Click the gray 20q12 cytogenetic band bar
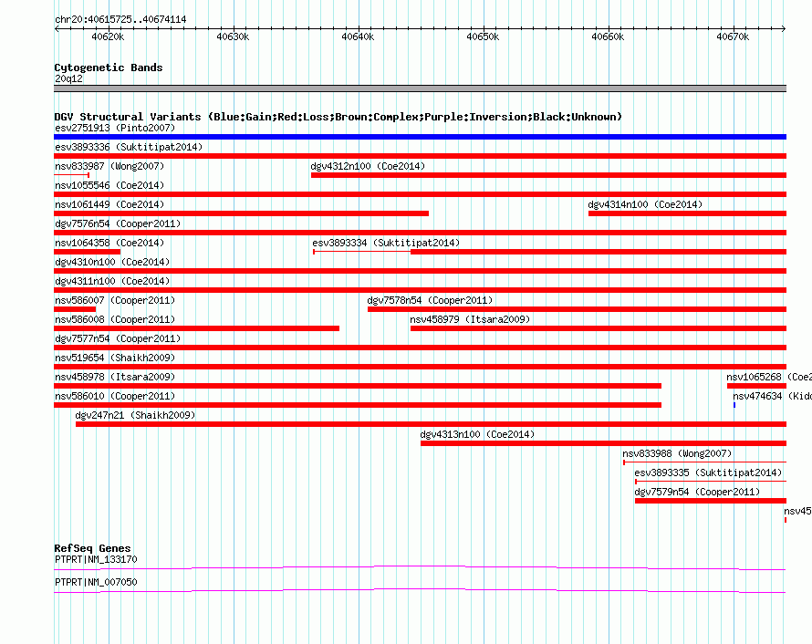Image resolution: width=812 pixels, height=644 pixels. (x=420, y=88)
